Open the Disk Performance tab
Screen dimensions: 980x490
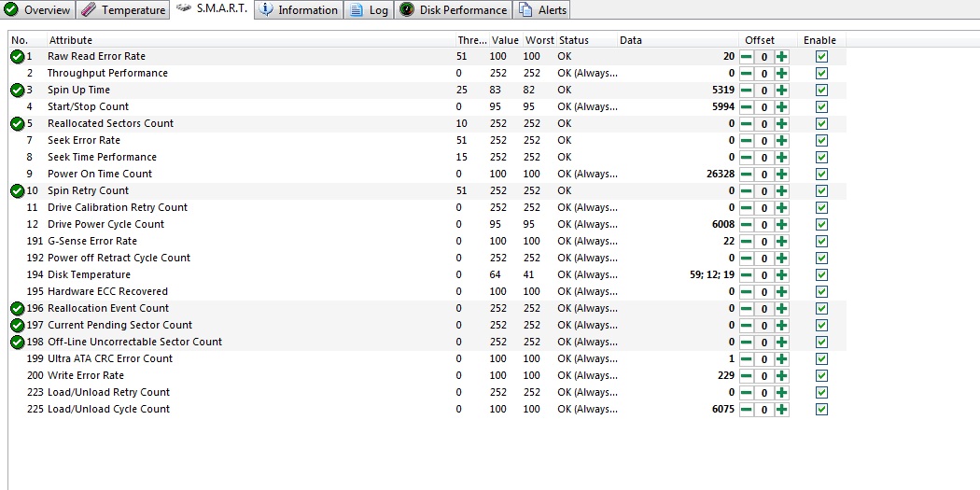[x=454, y=10]
